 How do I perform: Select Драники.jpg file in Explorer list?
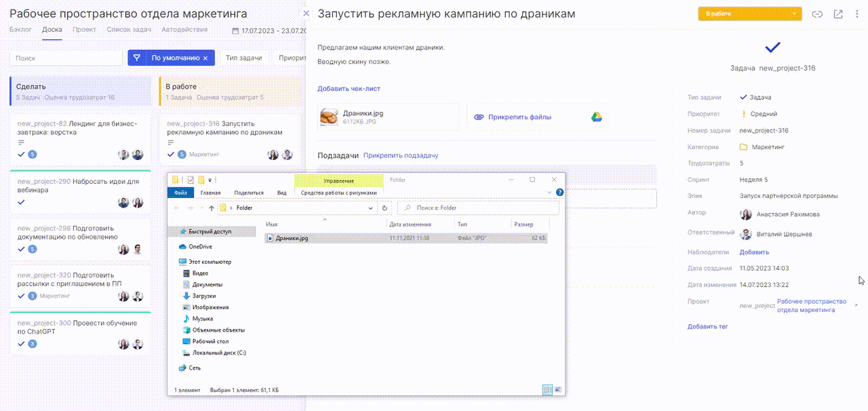(406, 238)
